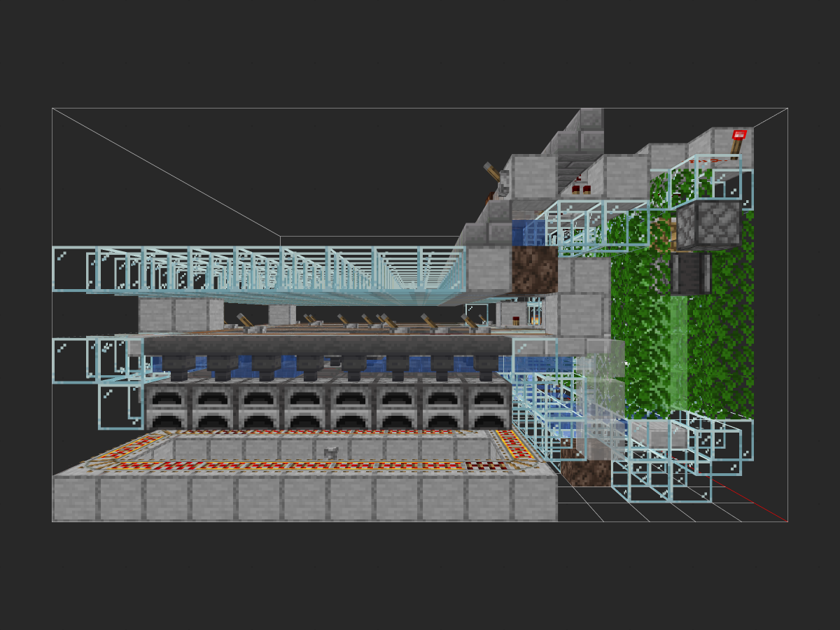Viewport: 840px width, 630px height.
Task: Click the dirt block beneath the stone stairs
Action: 535,269
